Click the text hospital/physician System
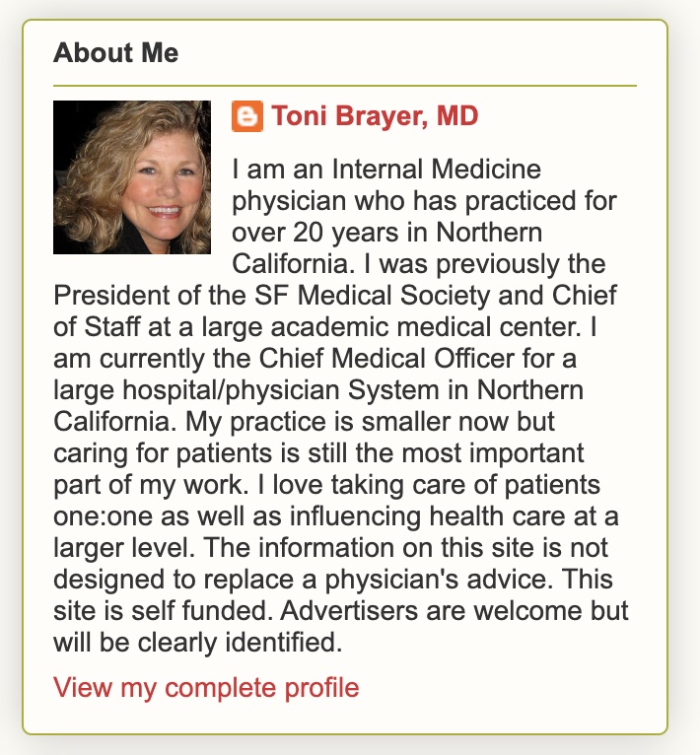Viewport: 700px width, 755px height. click(x=281, y=390)
